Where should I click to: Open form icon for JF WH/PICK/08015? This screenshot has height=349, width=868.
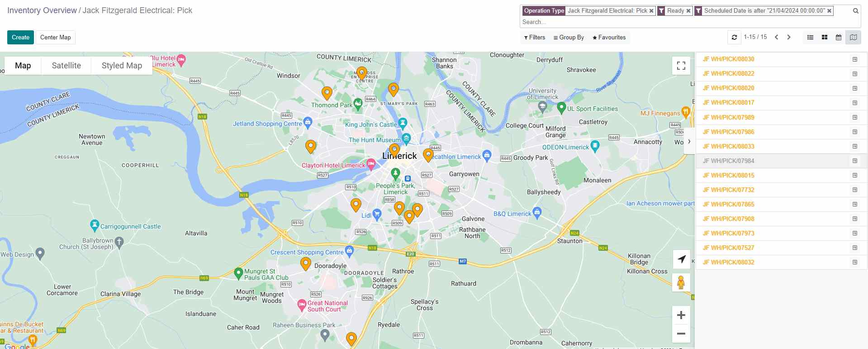(855, 175)
